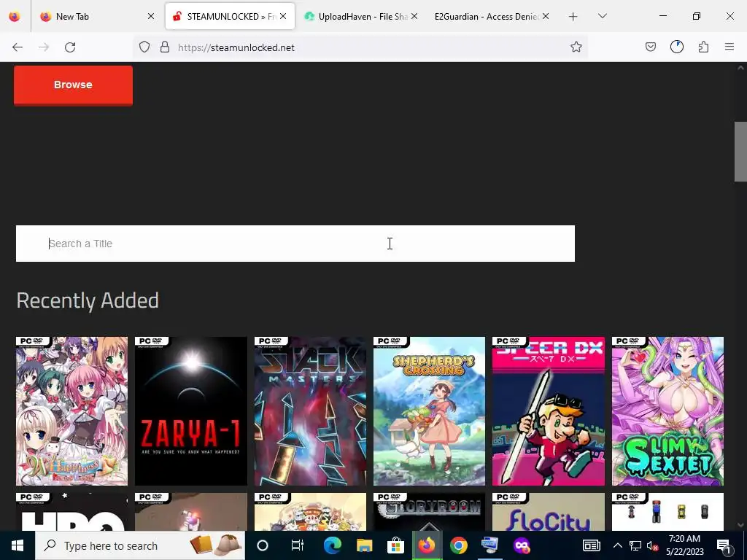The width and height of the screenshot is (747, 560).
Task: Show hidden system tray icons
Action: pyautogui.click(x=617, y=545)
